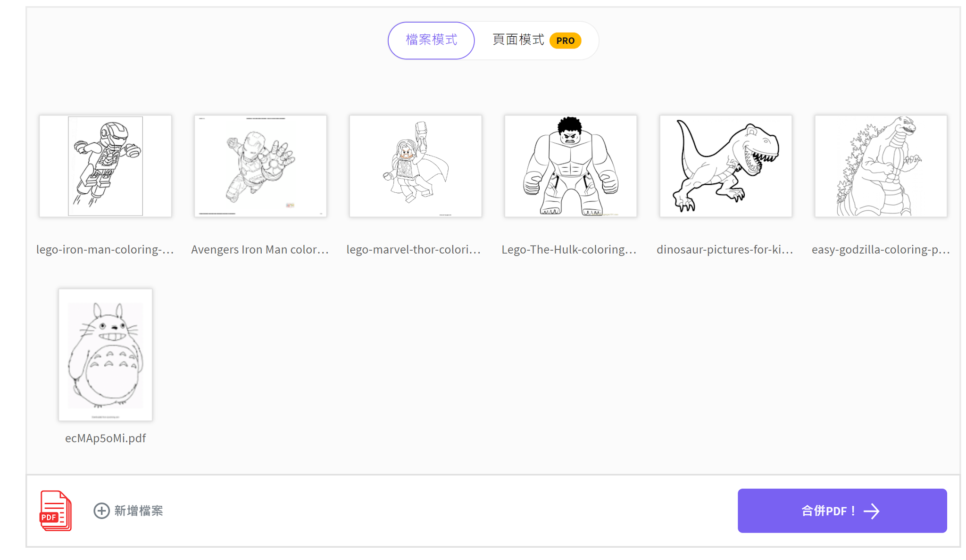Image resolution: width=966 pixels, height=560 pixels.
Task: Select the lego-marvel-thor thumbnail
Action: [416, 166]
